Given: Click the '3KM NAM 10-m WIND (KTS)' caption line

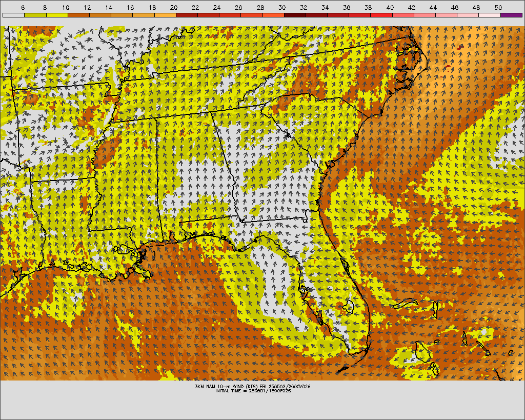Looking at the screenshot, I should [x=252, y=386].
